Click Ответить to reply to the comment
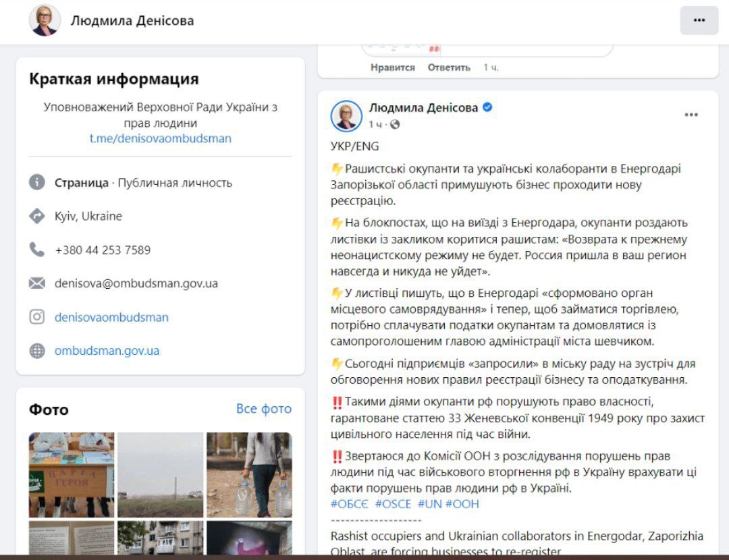The image size is (729, 560). [449, 67]
